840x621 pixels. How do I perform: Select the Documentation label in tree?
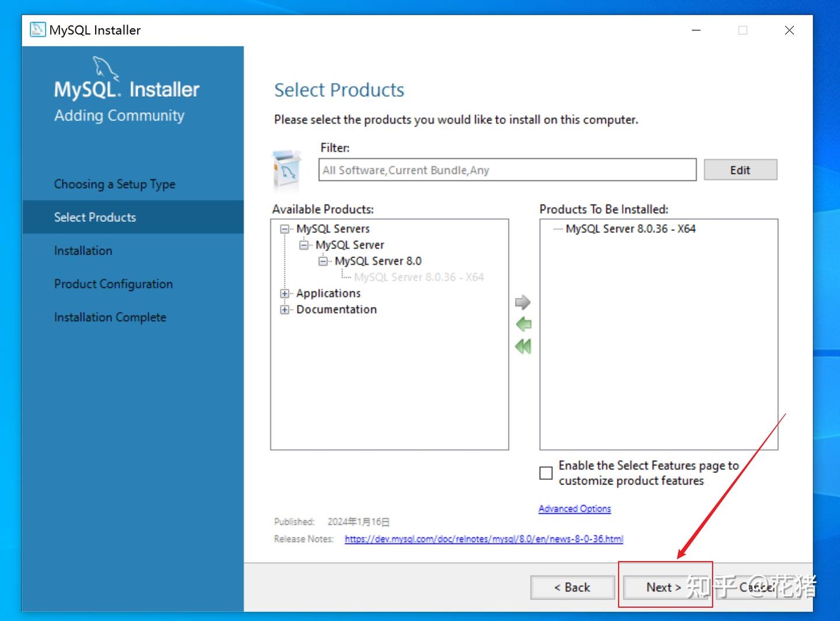337,310
